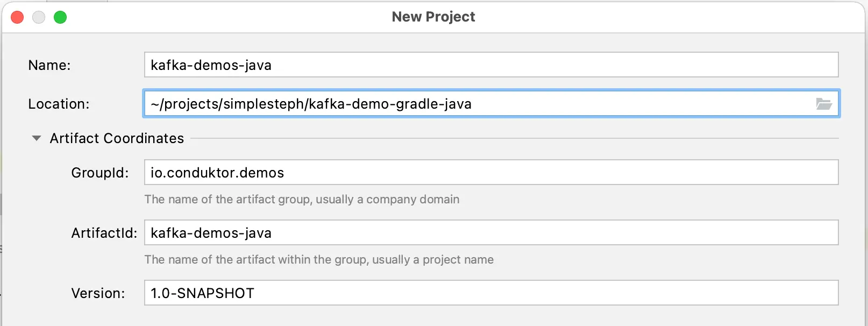Open folder browser icon in Location field
This screenshot has width=868, height=326.
click(x=824, y=104)
